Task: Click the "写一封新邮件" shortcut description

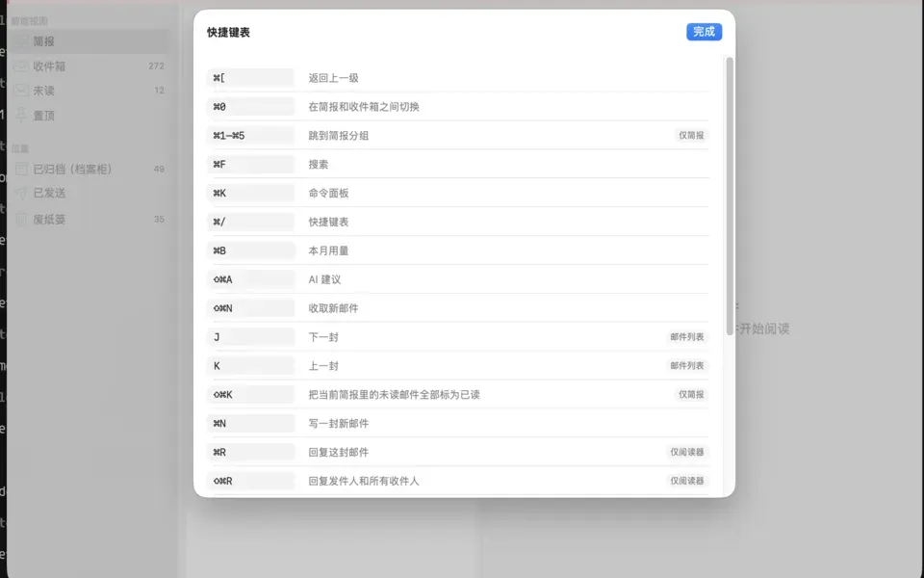Action: [338, 424]
